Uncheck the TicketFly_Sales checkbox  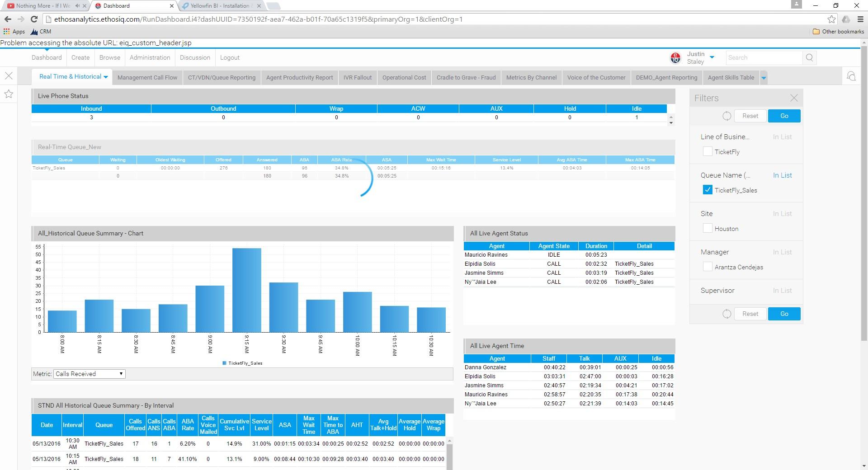(x=708, y=190)
